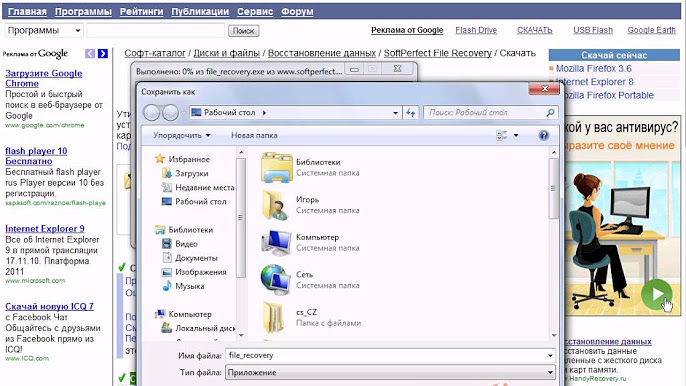Open the USB Flash ad link
Image resolution: width=686 pixels, height=386 pixels.
[x=593, y=30]
